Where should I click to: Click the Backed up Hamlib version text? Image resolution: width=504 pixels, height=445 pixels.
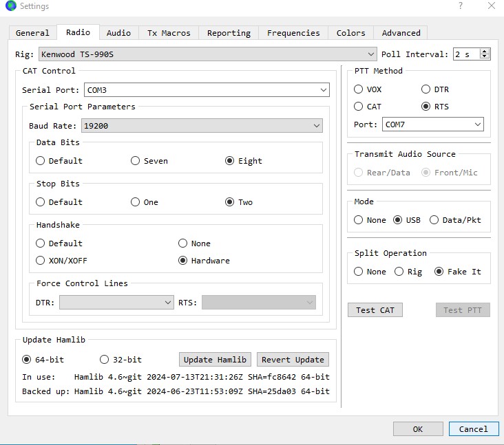tap(202, 391)
